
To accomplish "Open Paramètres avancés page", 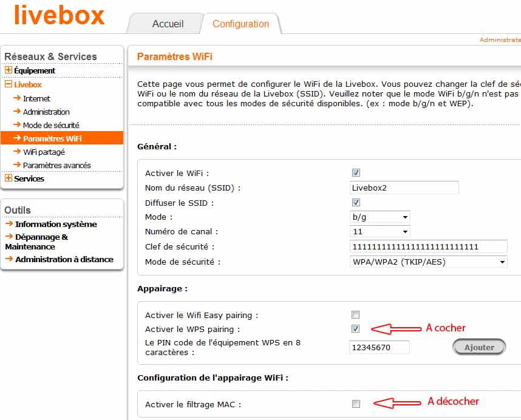I will pyautogui.click(x=57, y=165).
